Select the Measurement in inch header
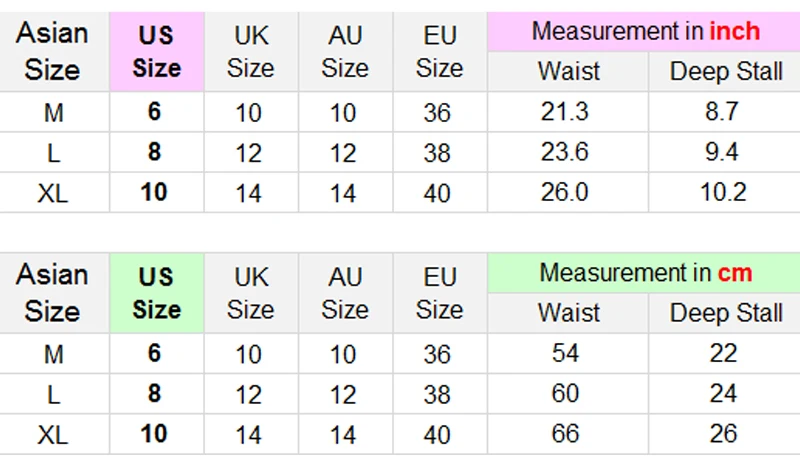This screenshot has height=468, width=800. 645,31
